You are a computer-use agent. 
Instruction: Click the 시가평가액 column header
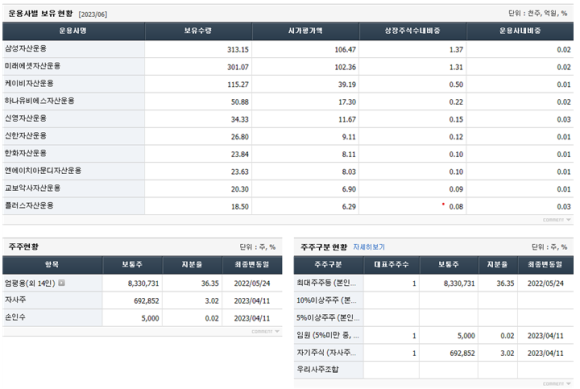pyautogui.click(x=306, y=31)
